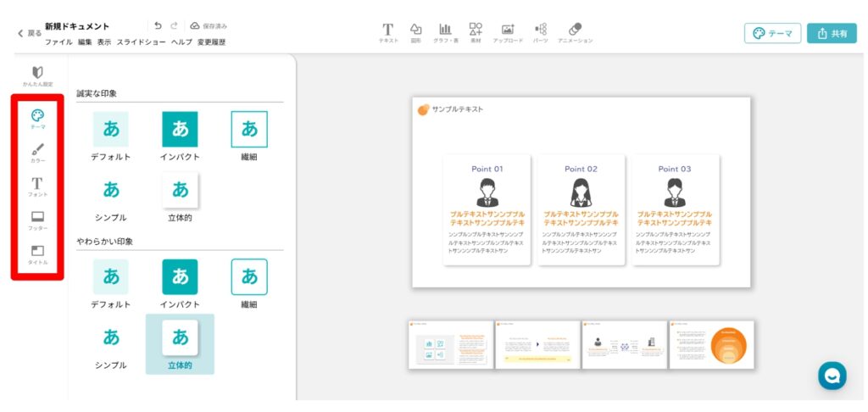The height and width of the screenshot is (412, 868).
Task: Go back using the 戻る link
Action: tap(30, 33)
